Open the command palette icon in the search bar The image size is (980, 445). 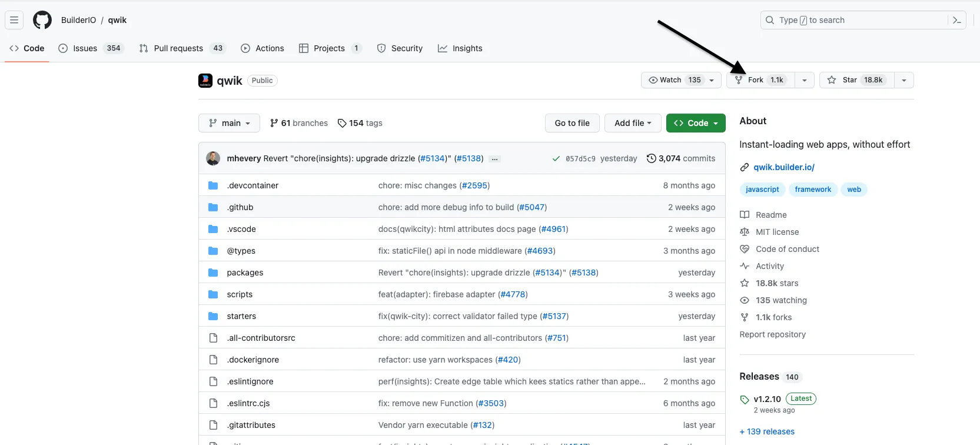click(x=957, y=20)
